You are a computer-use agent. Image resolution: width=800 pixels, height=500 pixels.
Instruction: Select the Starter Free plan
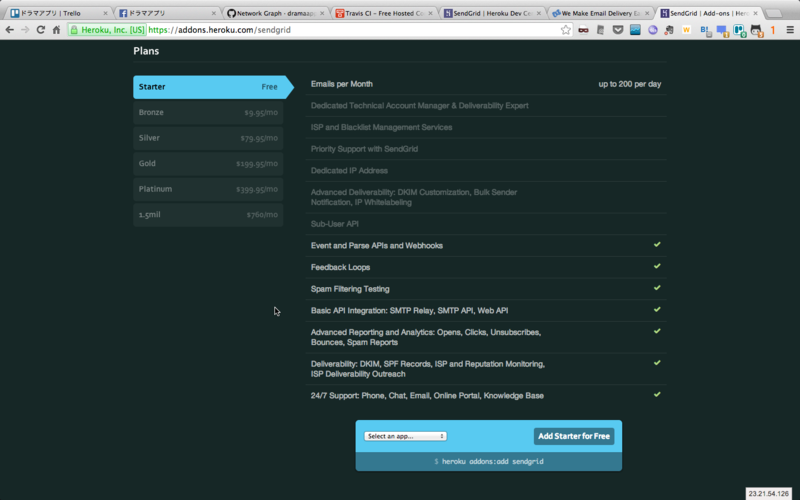[213, 87]
